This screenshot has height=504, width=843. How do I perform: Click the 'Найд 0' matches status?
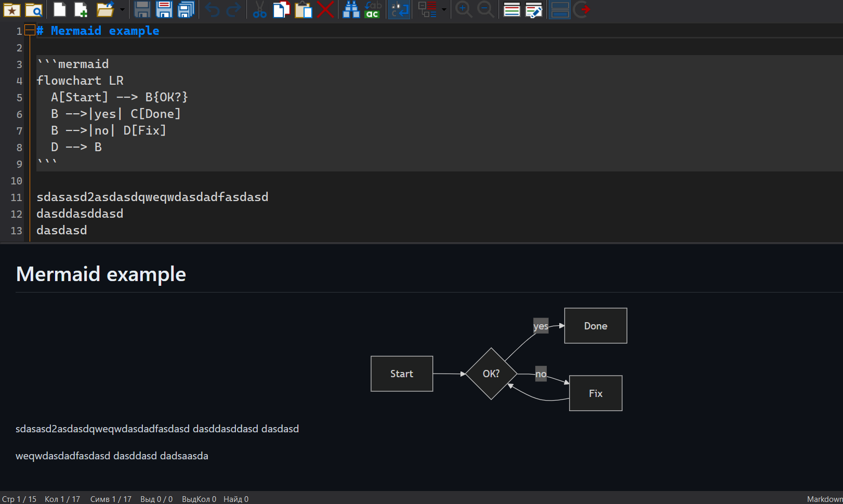pos(236,499)
